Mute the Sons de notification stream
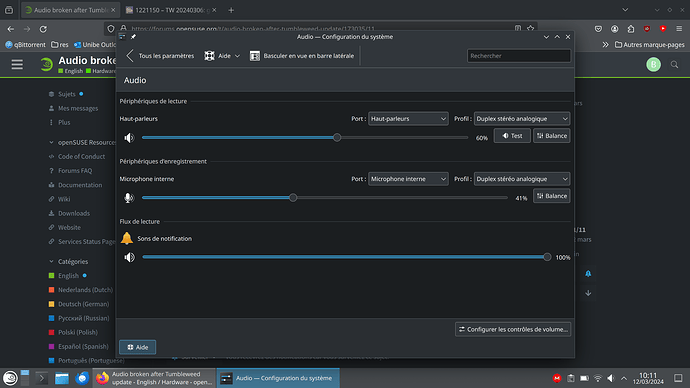690x388 pixels. [129, 257]
